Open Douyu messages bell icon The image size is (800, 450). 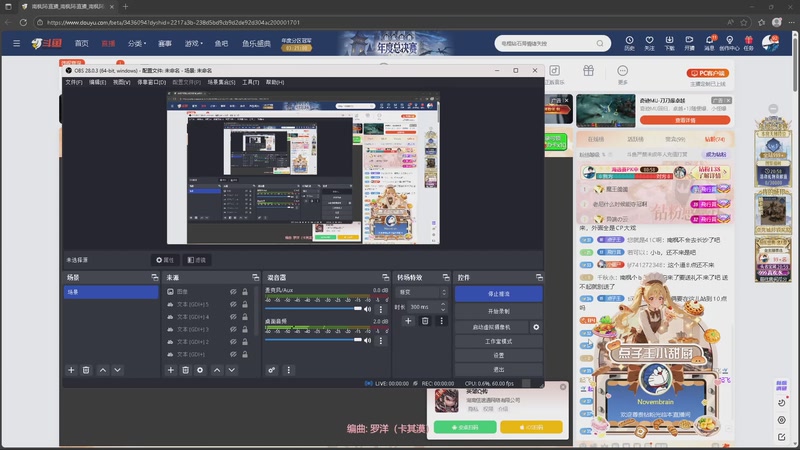pos(710,43)
